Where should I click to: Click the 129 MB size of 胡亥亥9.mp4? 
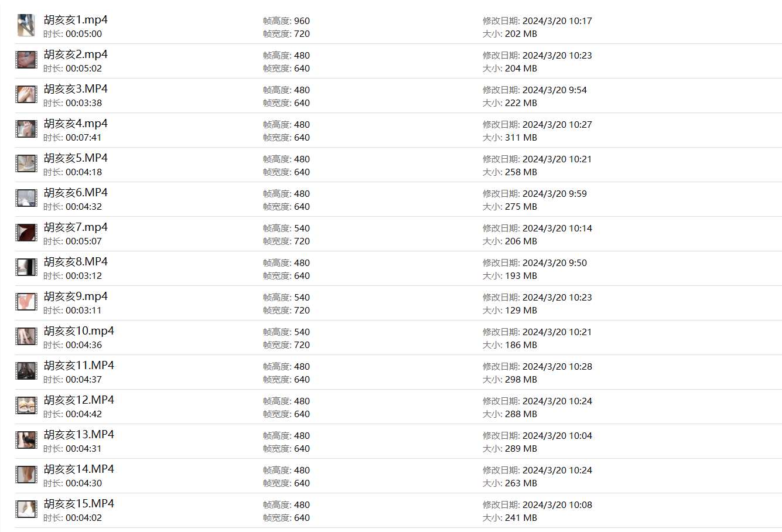[x=521, y=311]
